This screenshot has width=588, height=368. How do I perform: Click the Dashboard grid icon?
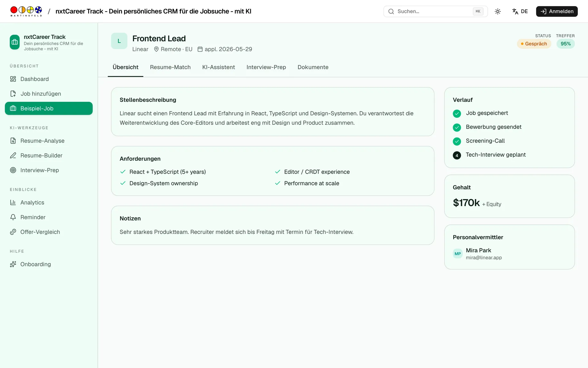[13, 79]
